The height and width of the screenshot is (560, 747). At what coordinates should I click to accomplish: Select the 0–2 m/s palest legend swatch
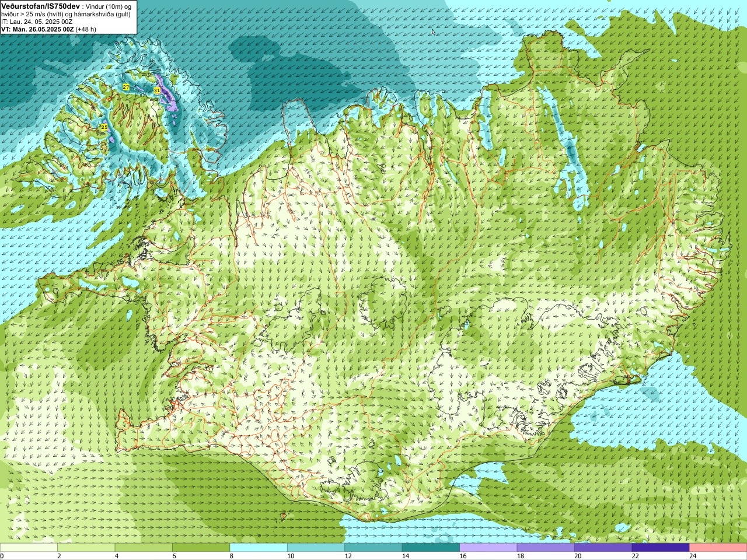(29, 548)
